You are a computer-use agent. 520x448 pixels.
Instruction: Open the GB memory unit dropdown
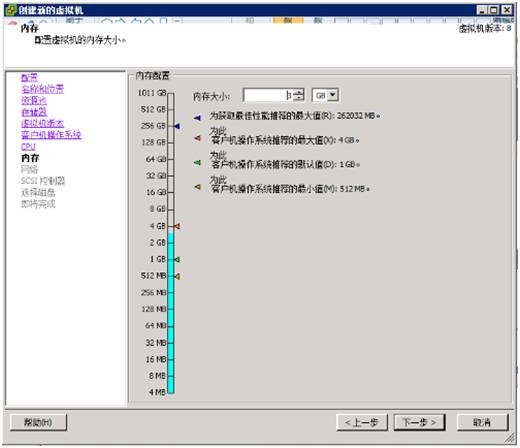point(325,95)
